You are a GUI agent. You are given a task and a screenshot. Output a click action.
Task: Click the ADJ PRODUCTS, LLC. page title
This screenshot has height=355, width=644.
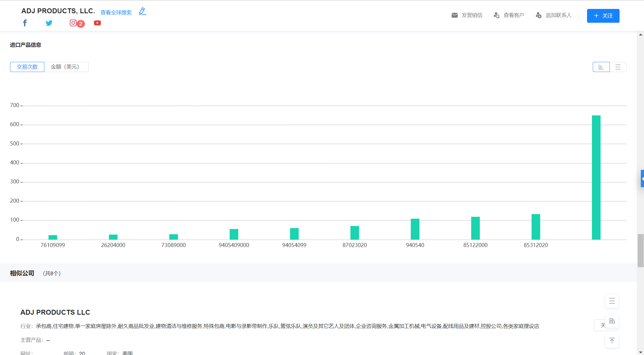(x=58, y=11)
